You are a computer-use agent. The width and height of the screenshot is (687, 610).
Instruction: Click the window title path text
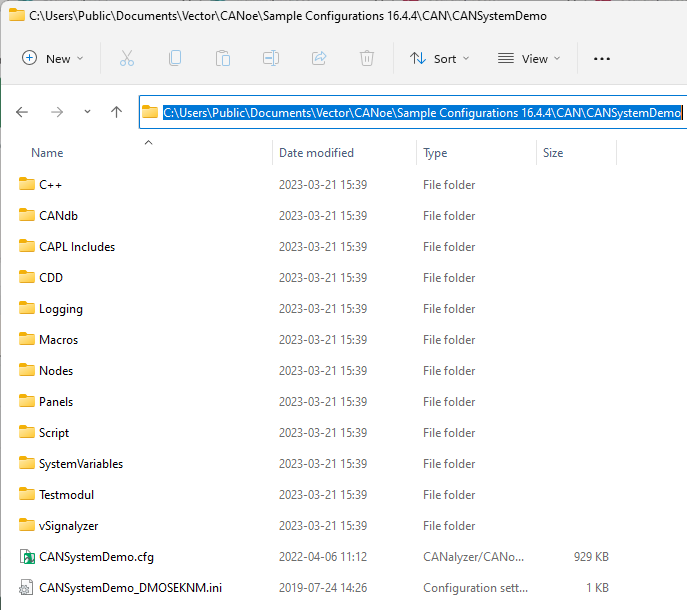(x=288, y=16)
